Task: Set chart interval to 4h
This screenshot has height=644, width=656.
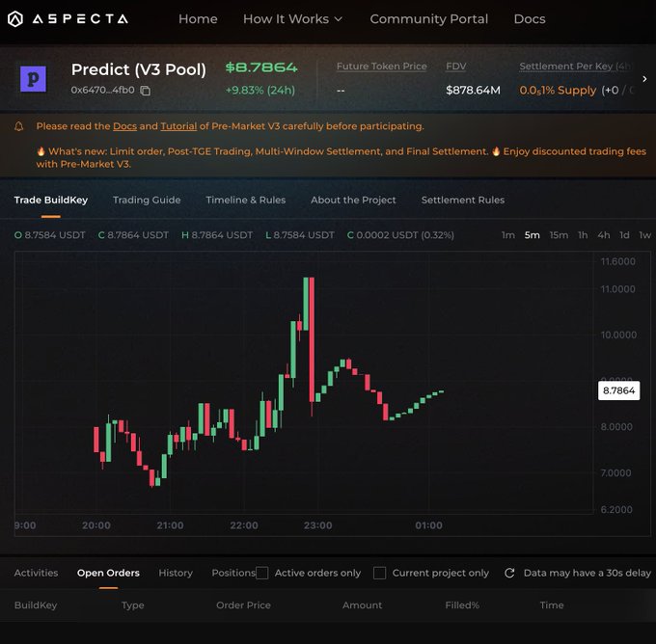Action: pos(603,235)
